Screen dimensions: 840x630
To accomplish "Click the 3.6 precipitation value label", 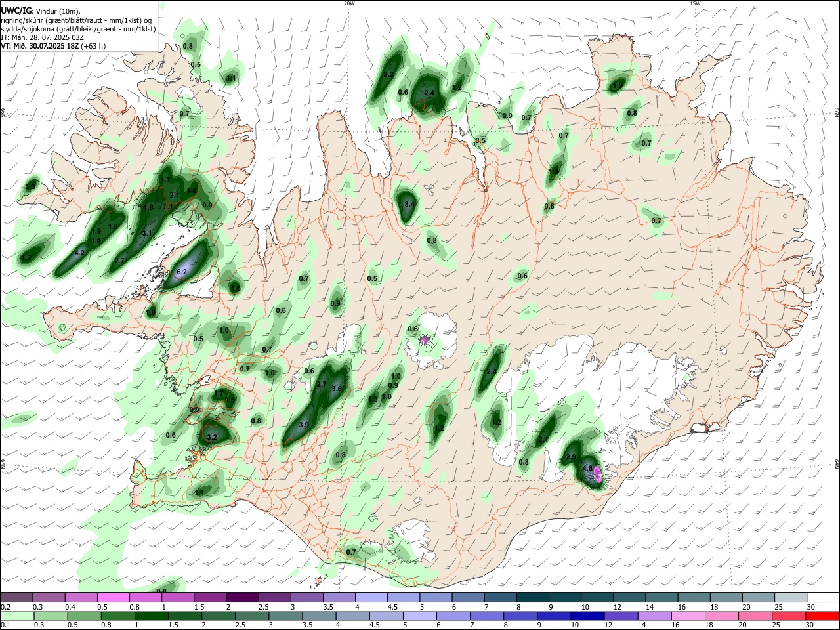I will pyautogui.click(x=337, y=388).
